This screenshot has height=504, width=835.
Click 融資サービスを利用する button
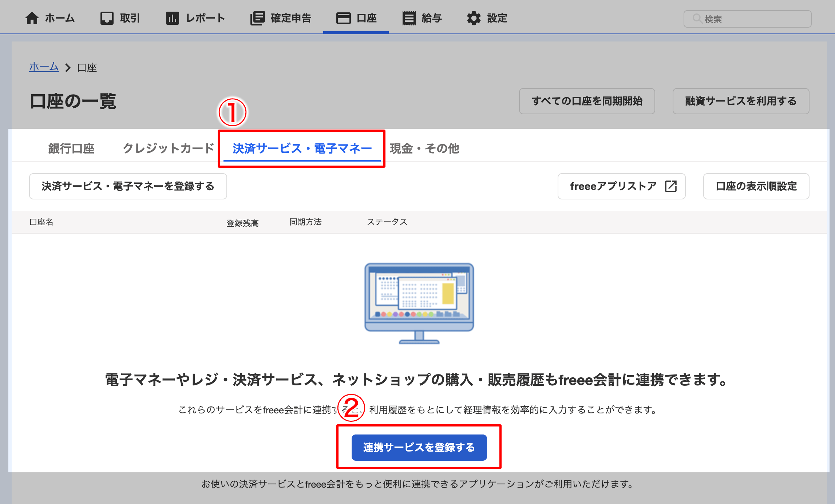741,101
